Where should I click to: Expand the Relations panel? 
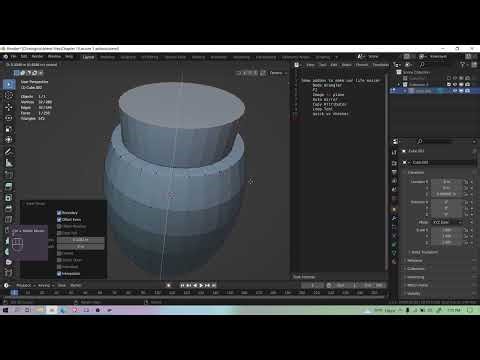[x=414, y=261]
